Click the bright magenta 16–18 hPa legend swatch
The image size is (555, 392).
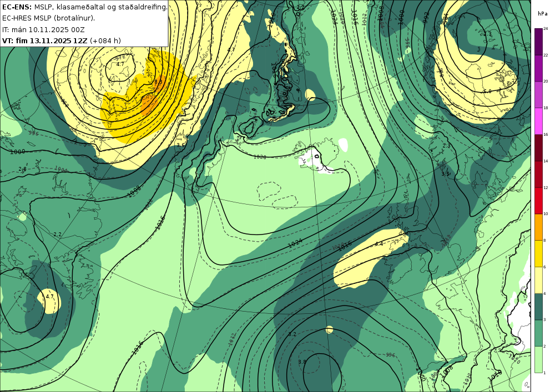[538, 121]
